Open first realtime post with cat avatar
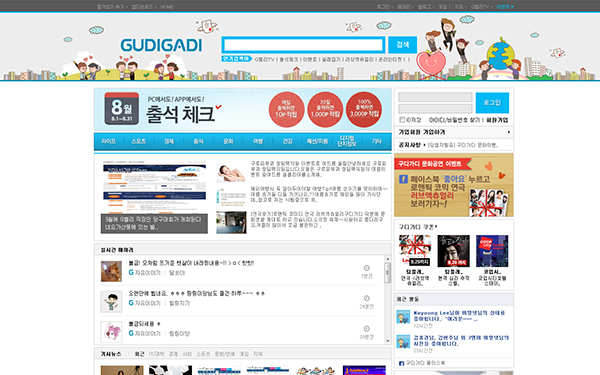The height and width of the screenshot is (375, 600). 191,263
